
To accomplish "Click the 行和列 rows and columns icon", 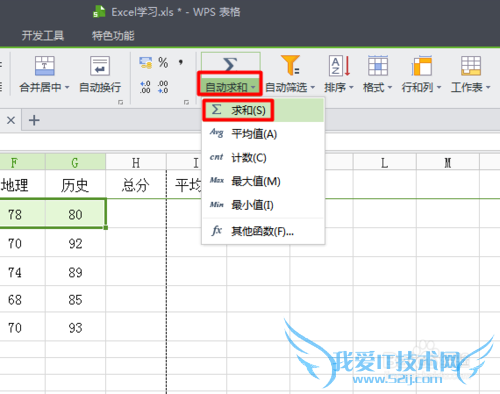I will pyautogui.click(x=422, y=65).
